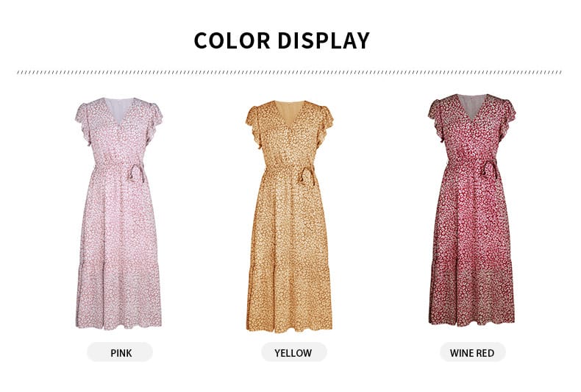Viewport: 581px width, 392px height.
Task: Click the COLOR DISPLAY heading
Action: (x=282, y=40)
